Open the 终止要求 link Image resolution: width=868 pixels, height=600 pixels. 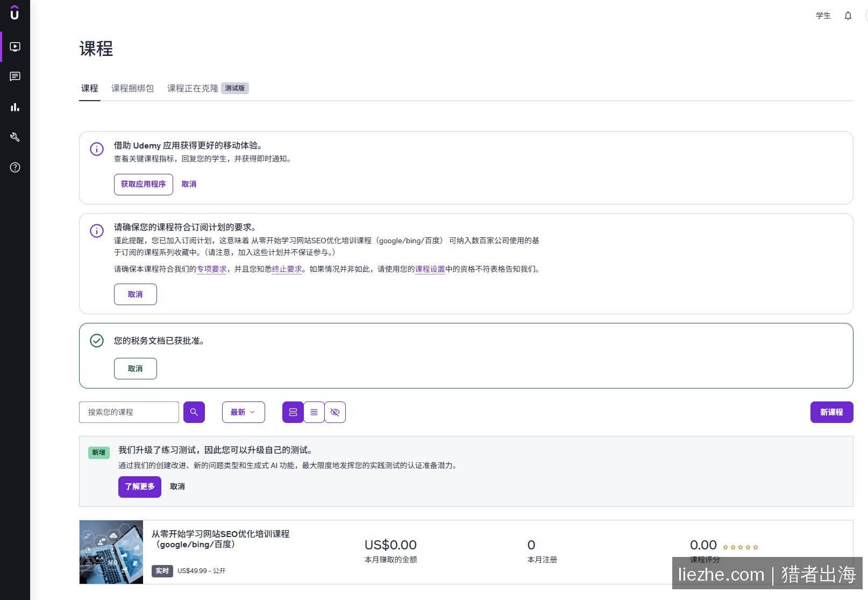pos(287,269)
